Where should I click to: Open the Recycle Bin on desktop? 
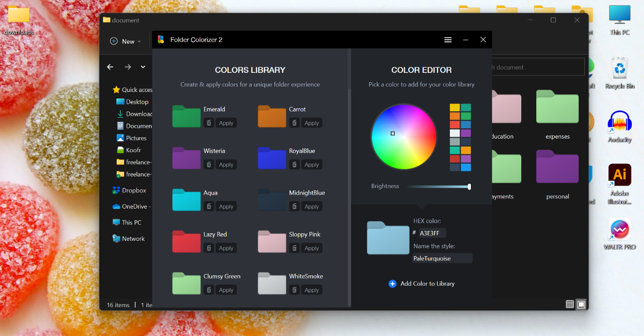coord(620,73)
